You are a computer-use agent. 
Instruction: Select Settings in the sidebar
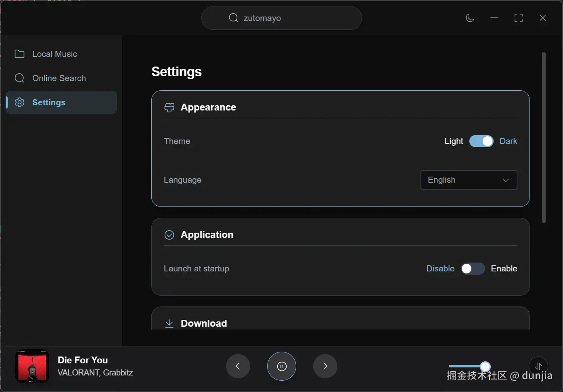point(49,102)
